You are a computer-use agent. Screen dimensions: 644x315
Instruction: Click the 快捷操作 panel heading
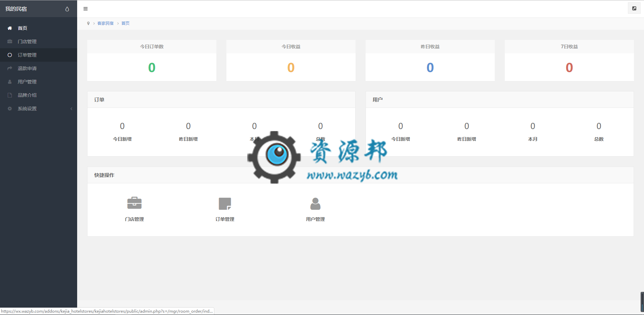click(x=104, y=175)
